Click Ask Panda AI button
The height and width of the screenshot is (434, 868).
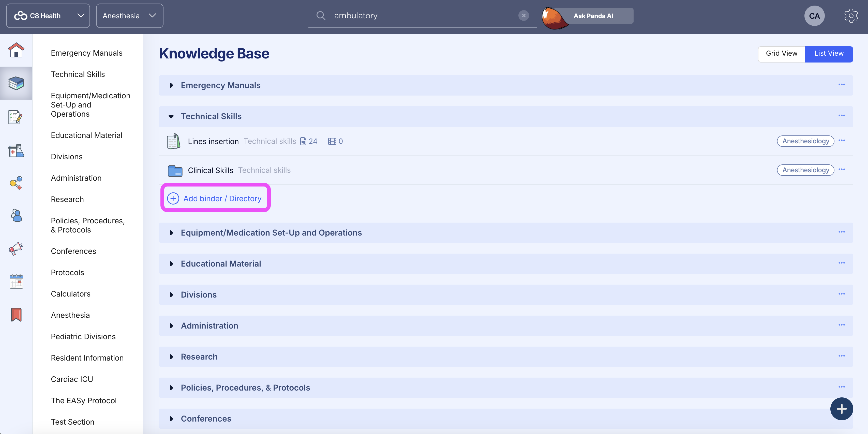click(x=593, y=16)
